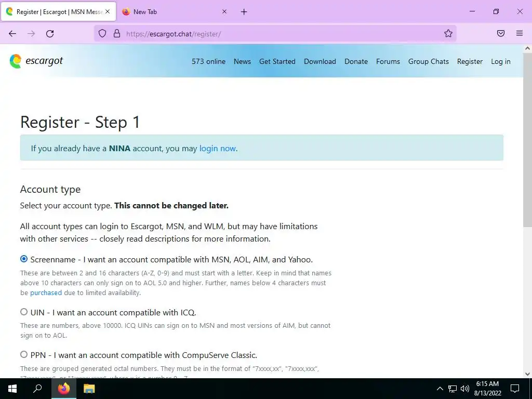The image size is (532, 399).
Task: Open the Forums nav link
Action: click(388, 61)
